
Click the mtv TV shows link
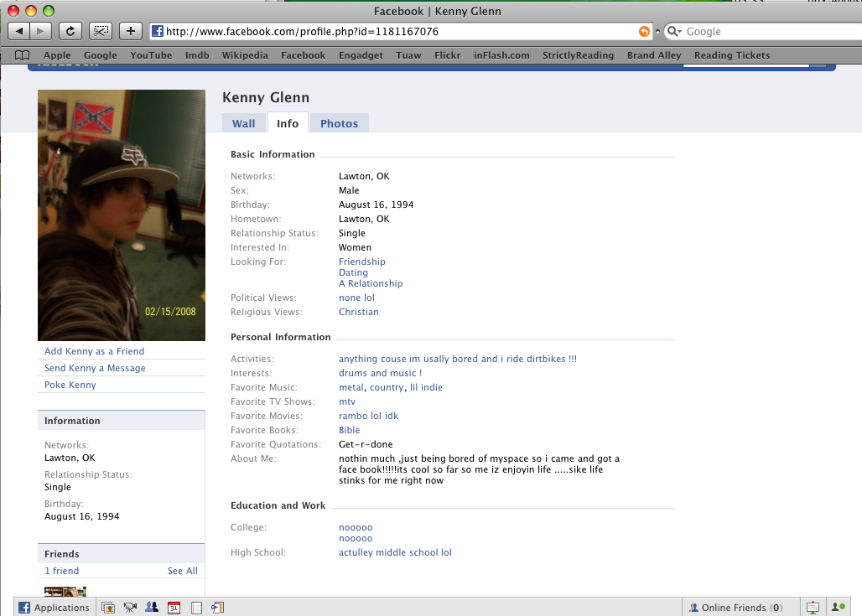coord(347,401)
